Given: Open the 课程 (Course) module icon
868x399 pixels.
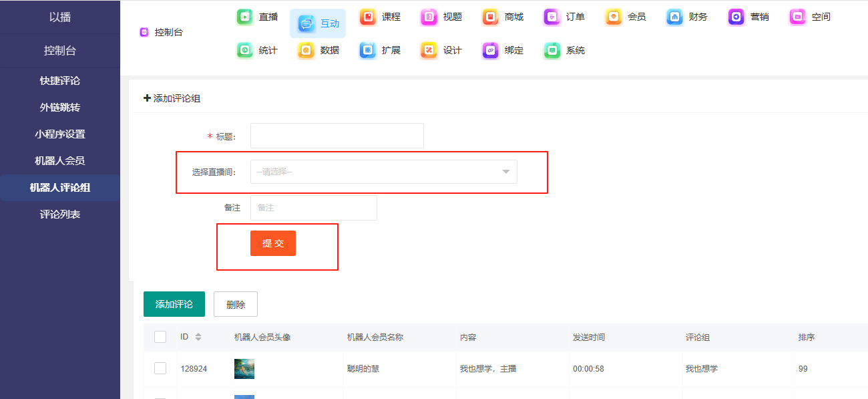Looking at the screenshot, I should point(368,17).
